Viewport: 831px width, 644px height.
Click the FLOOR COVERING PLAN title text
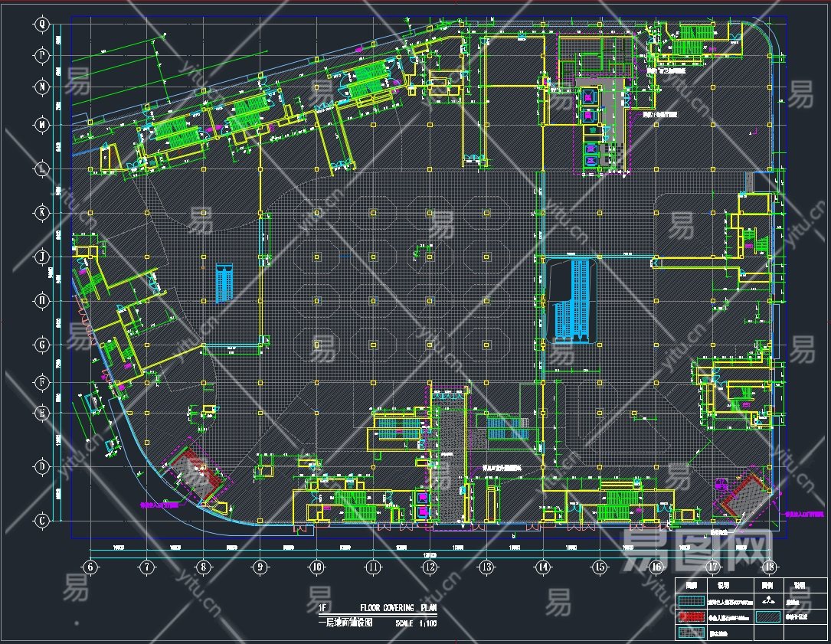click(398, 608)
